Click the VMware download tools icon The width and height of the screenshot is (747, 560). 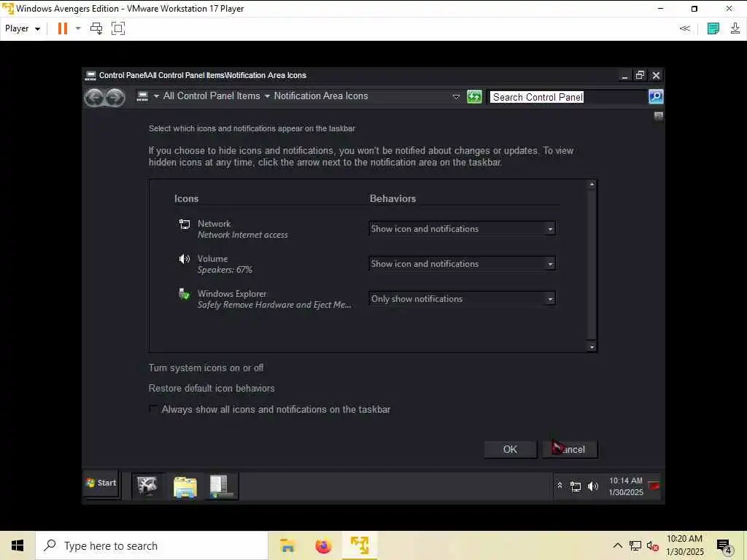point(735,28)
